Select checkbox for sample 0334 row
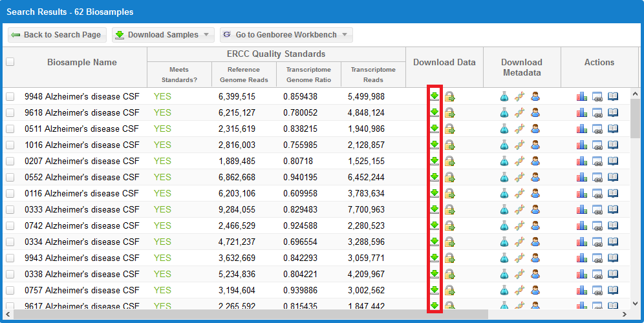 [x=10, y=242]
